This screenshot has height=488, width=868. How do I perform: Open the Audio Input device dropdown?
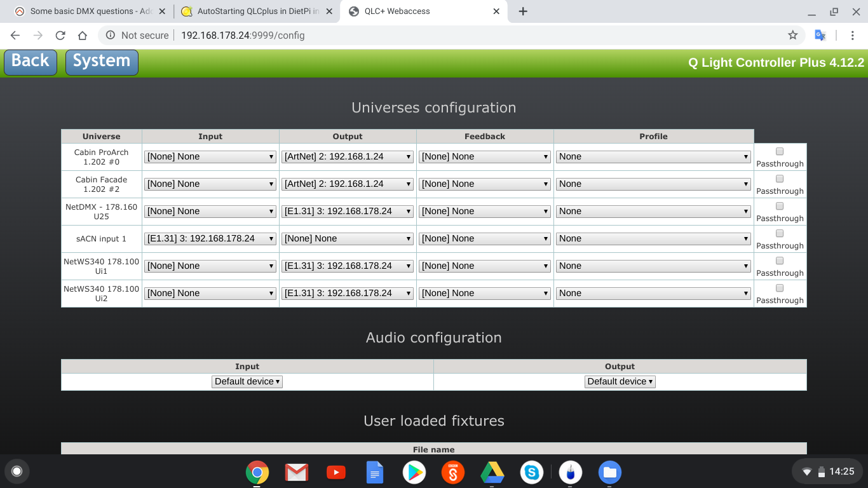coord(247,382)
